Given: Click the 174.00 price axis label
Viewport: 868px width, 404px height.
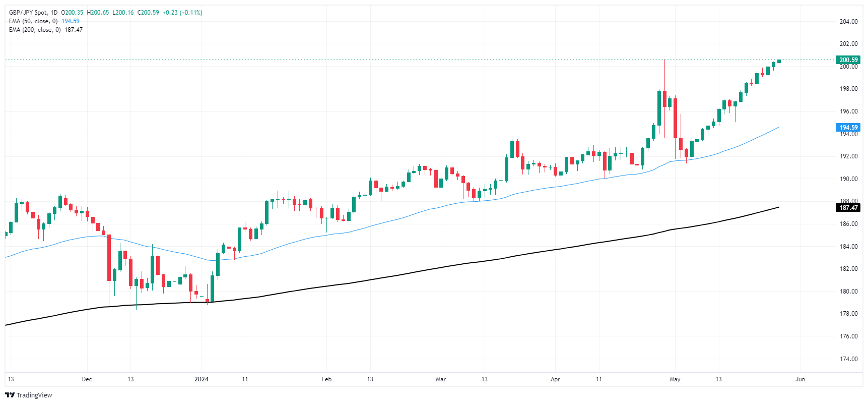Looking at the screenshot, I should [x=848, y=359].
